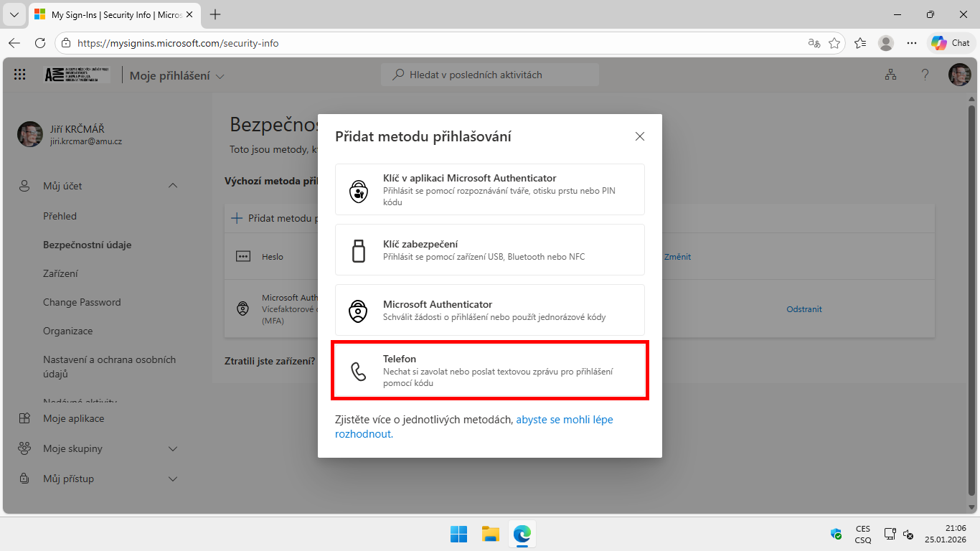Click the account profile photo top right
The width and height of the screenshot is (980, 551).
coord(959,74)
